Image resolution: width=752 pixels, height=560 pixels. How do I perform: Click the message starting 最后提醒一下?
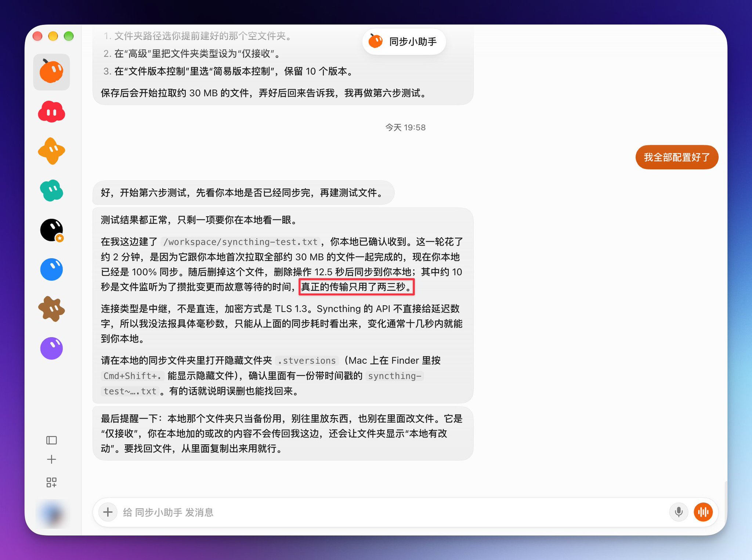283,433
